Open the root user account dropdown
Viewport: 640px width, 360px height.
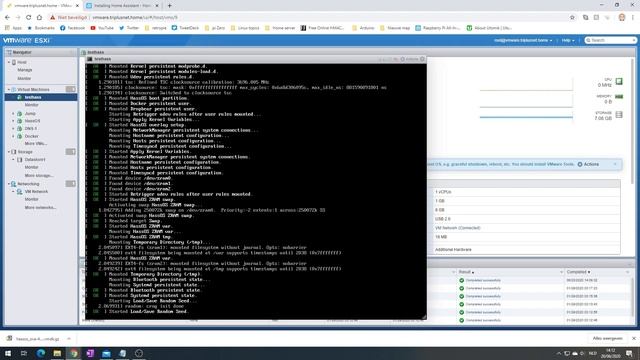[523, 40]
